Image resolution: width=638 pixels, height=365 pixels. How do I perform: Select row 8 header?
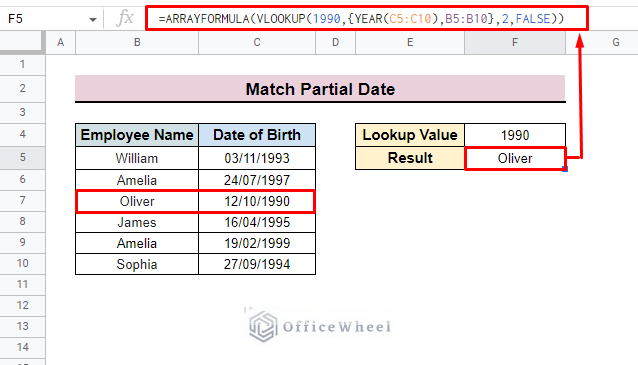pos(22,222)
